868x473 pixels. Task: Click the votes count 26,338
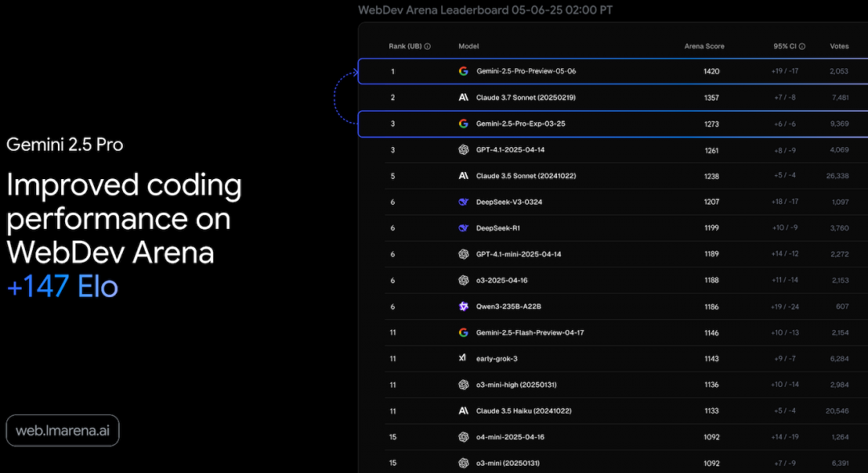point(837,176)
